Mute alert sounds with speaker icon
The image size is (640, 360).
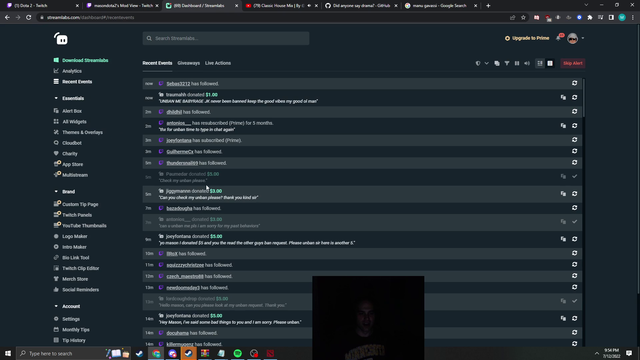(527, 63)
